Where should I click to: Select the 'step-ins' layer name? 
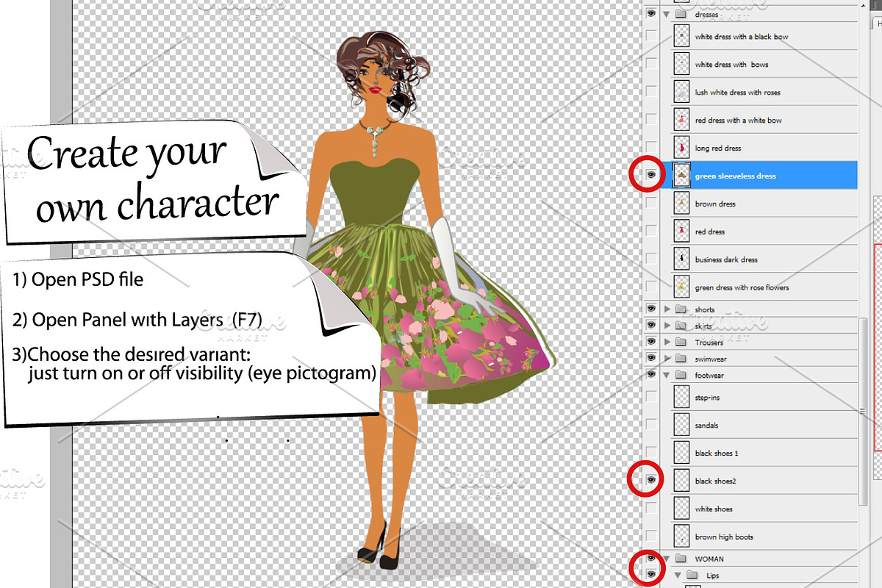pos(707,398)
